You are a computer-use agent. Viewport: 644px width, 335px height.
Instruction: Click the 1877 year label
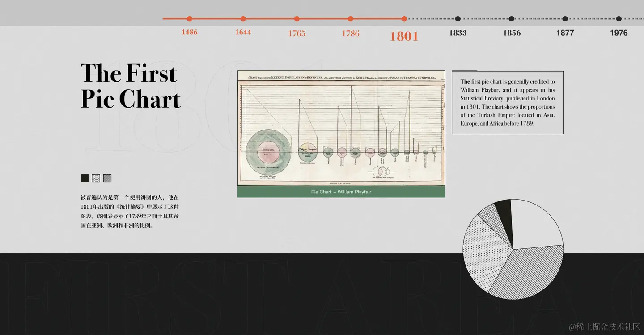pos(565,33)
